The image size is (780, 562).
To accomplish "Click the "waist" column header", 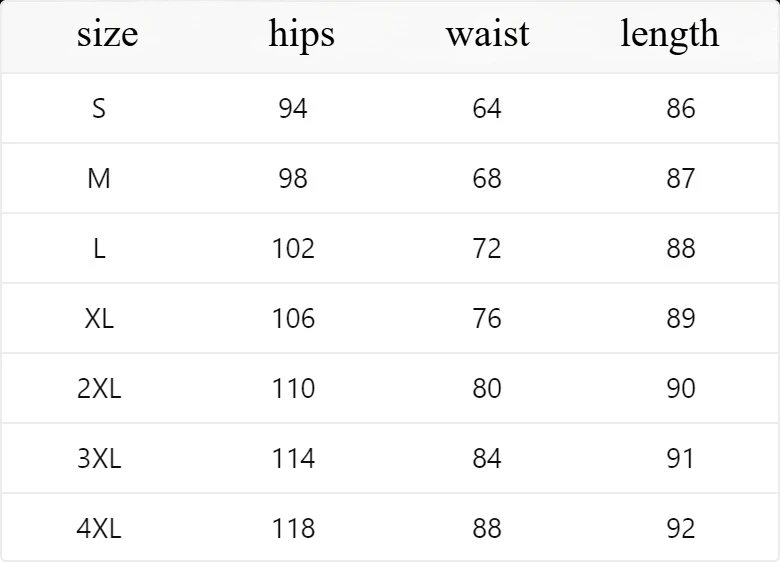I will coord(487,35).
